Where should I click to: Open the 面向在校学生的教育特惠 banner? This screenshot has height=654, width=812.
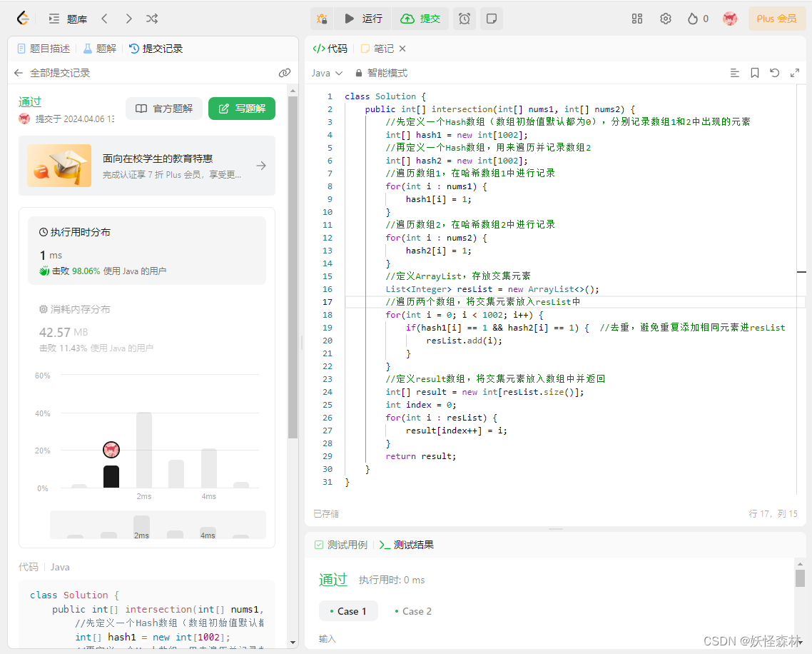[x=146, y=166]
